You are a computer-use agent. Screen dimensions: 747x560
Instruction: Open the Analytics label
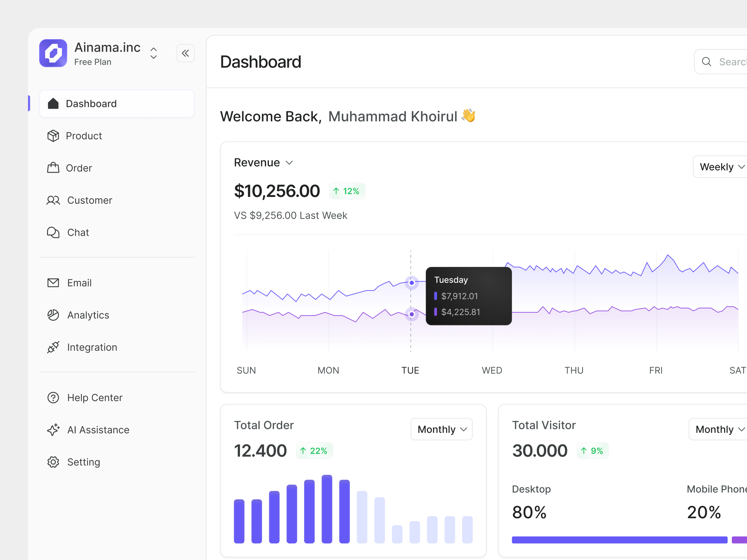pyautogui.click(x=88, y=315)
